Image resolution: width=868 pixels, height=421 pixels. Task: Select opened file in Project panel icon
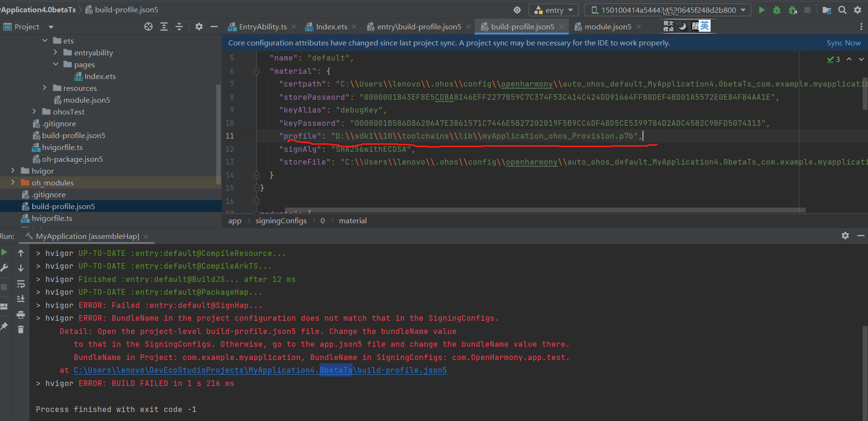click(148, 26)
